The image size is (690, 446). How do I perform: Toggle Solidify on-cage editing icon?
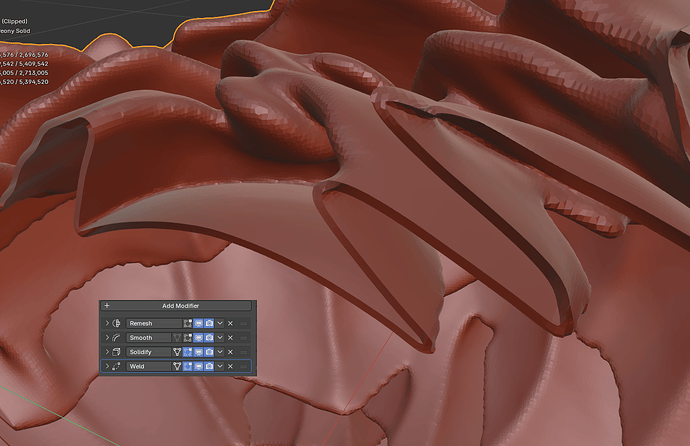(177, 352)
